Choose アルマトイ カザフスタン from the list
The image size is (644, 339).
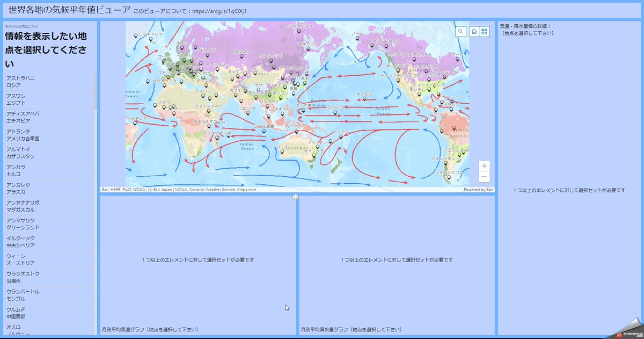pyautogui.click(x=49, y=153)
